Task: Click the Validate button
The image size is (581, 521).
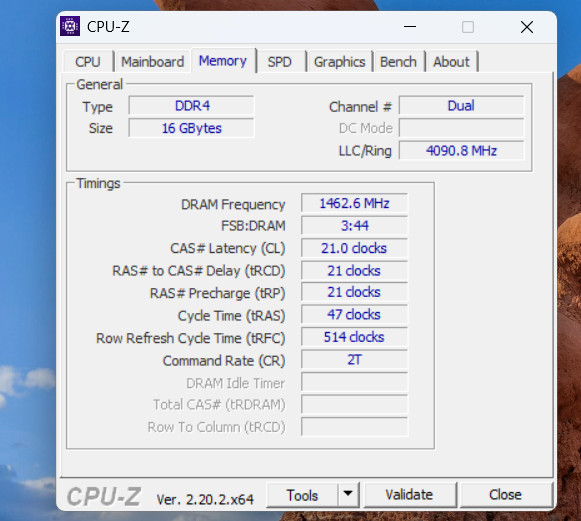Action: point(409,495)
